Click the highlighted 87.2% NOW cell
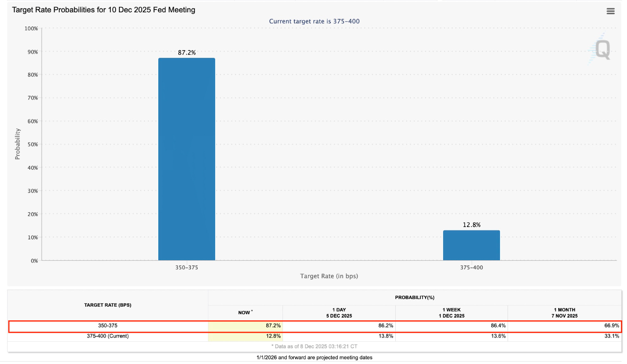This screenshot has width=627, height=364. pos(245,326)
